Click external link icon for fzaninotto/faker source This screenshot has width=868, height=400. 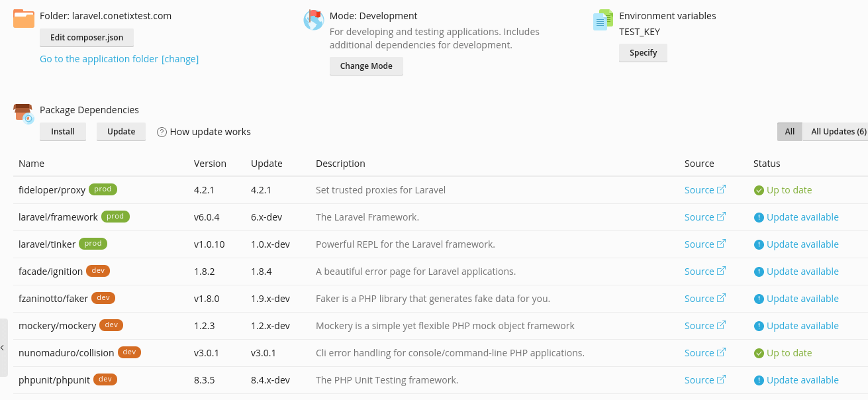click(x=721, y=298)
